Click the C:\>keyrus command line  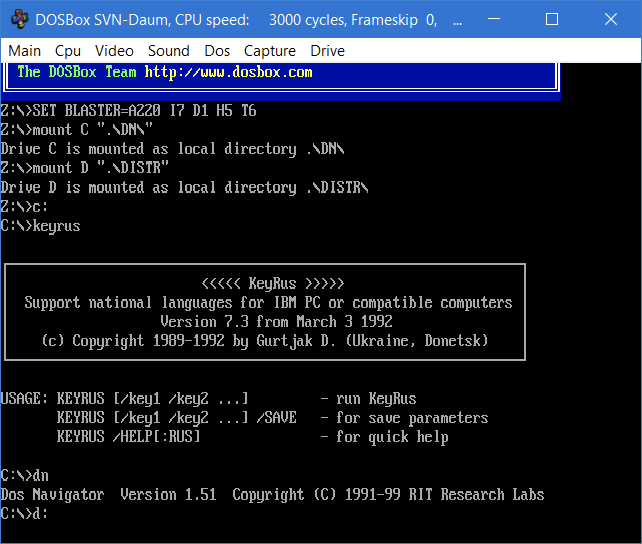pyautogui.click(x=41, y=226)
